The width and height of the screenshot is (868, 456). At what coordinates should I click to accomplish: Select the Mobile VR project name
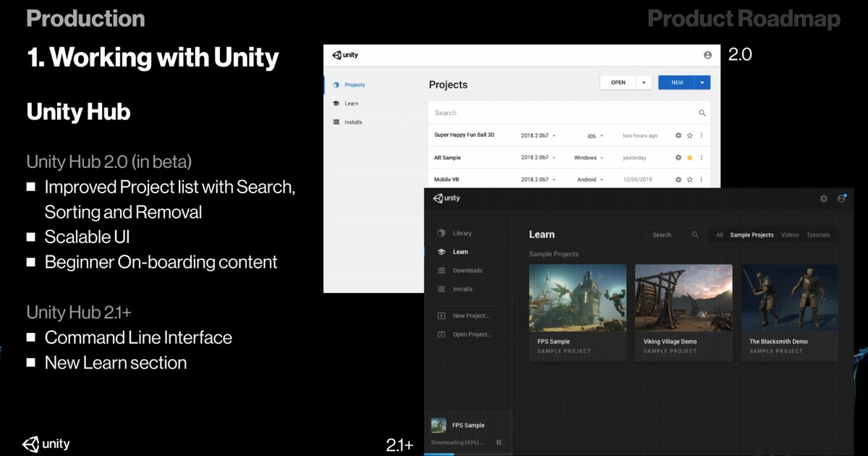[446, 180]
